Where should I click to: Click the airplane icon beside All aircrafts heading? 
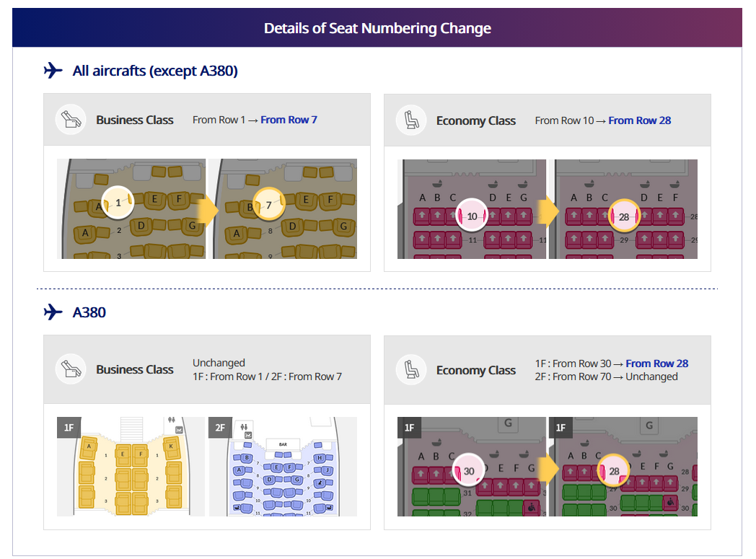[53, 71]
